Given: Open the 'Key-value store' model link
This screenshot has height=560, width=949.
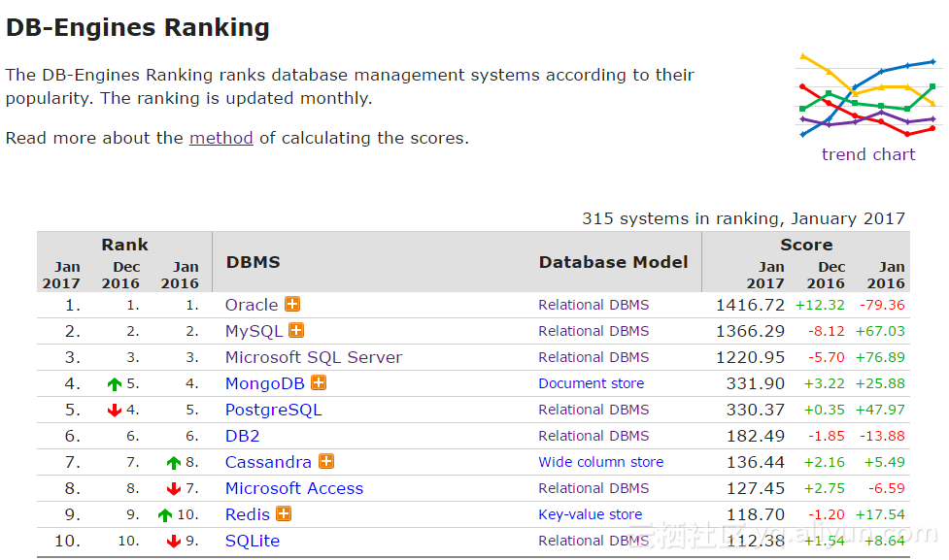Looking at the screenshot, I should [591, 514].
